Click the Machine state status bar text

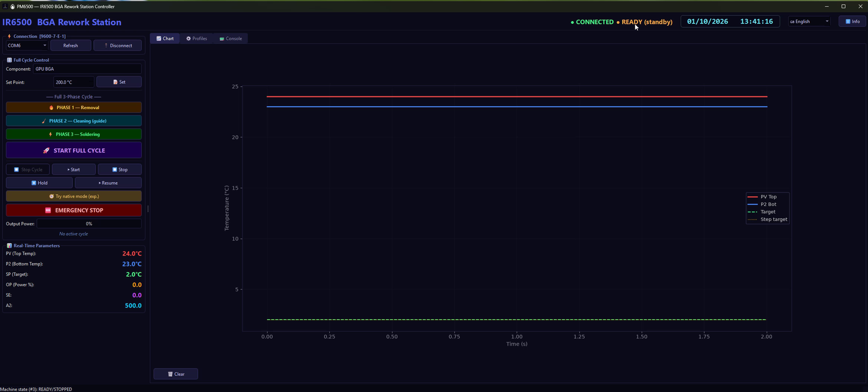pyautogui.click(x=36, y=389)
